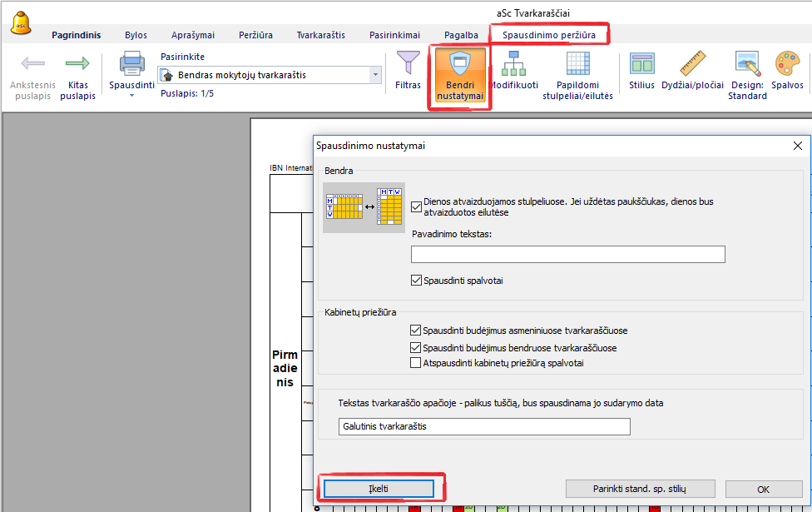Uncheck Spausdinti spalvotai checkbox
The width and height of the screenshot is (812, 512).
pos(417,281)
